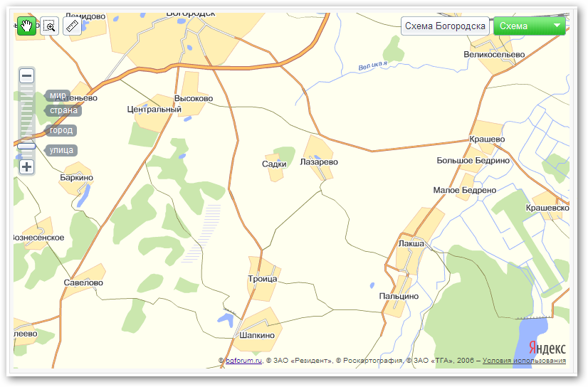Click the minus zoom out button

click(26, 75)
